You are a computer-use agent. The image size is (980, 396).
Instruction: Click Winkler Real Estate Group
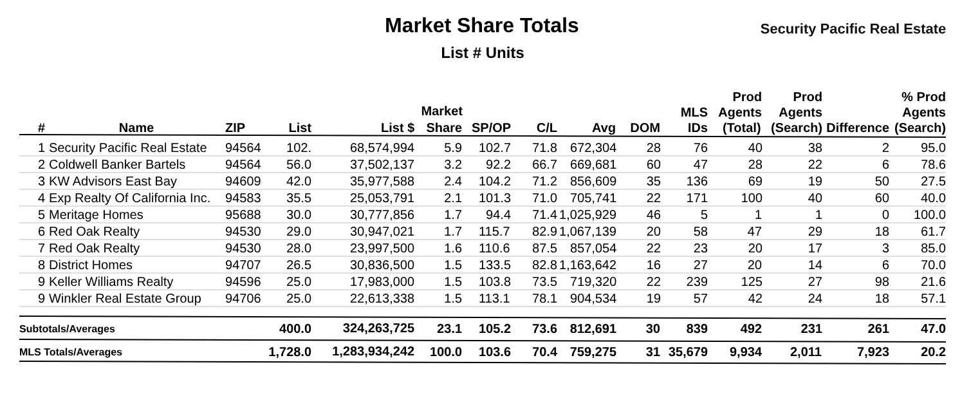(x=125, y=298)
